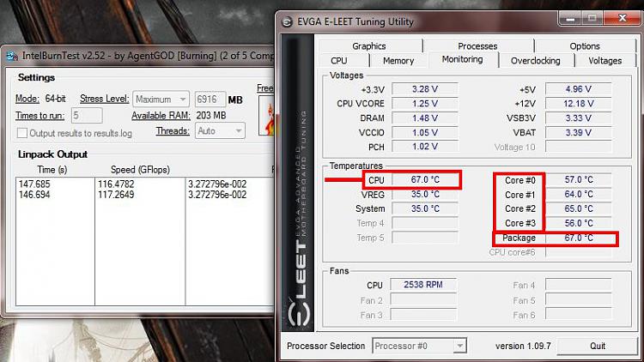Screen dimensions: 644x362
Task: Switch to the Processes tab
Action: (x=477, y=46)
